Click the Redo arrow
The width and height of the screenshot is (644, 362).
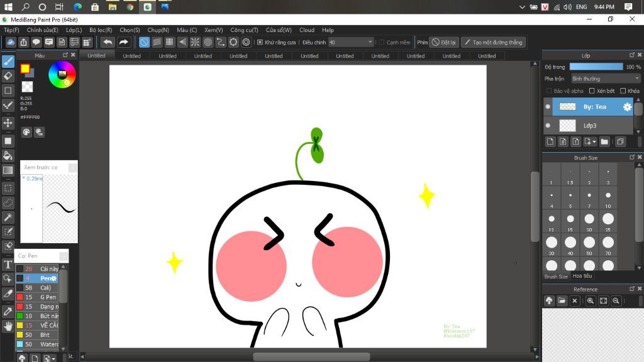click(x=123, y=42)
